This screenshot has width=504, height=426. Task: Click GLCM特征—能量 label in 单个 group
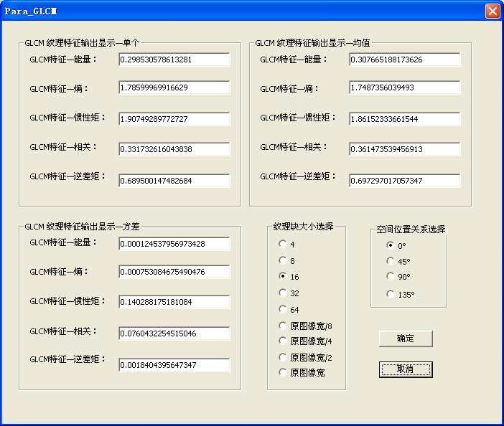click(x=63, y=60)
